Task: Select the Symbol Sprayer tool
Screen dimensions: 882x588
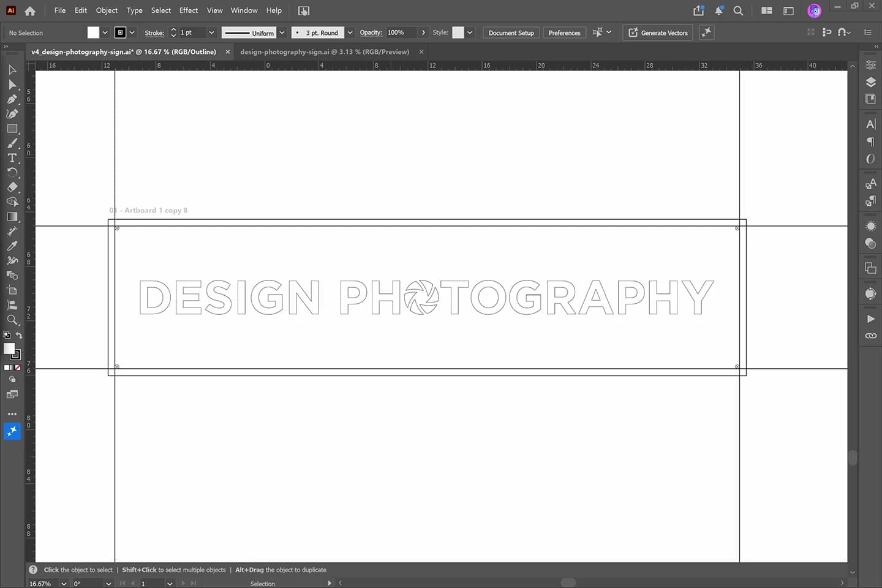Action: [x=12, y=261]
